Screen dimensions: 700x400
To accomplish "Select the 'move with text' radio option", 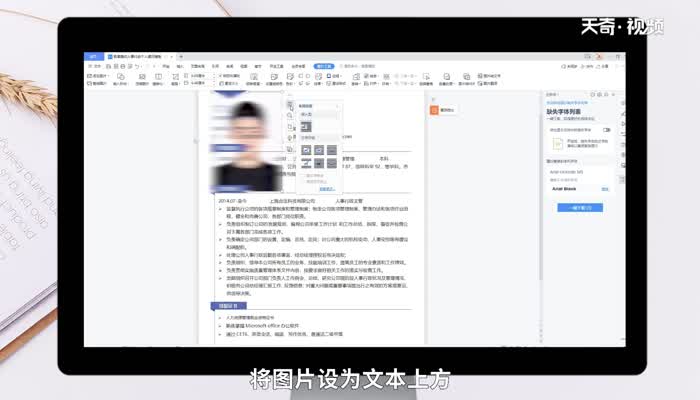I will [x=314, y=176].
